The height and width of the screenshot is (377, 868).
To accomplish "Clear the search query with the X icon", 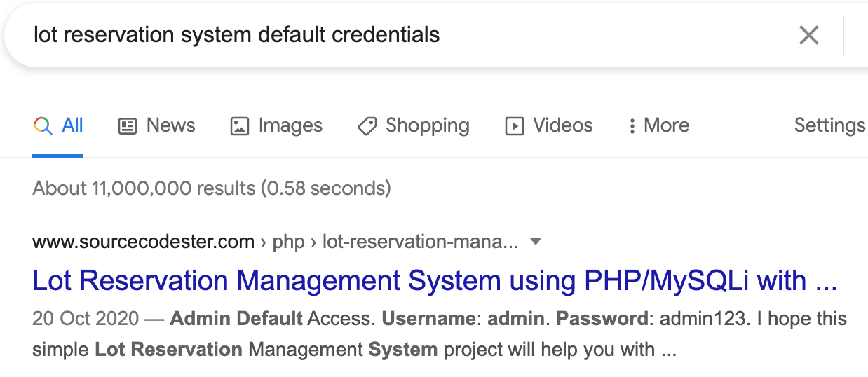I will click(809, 35).
